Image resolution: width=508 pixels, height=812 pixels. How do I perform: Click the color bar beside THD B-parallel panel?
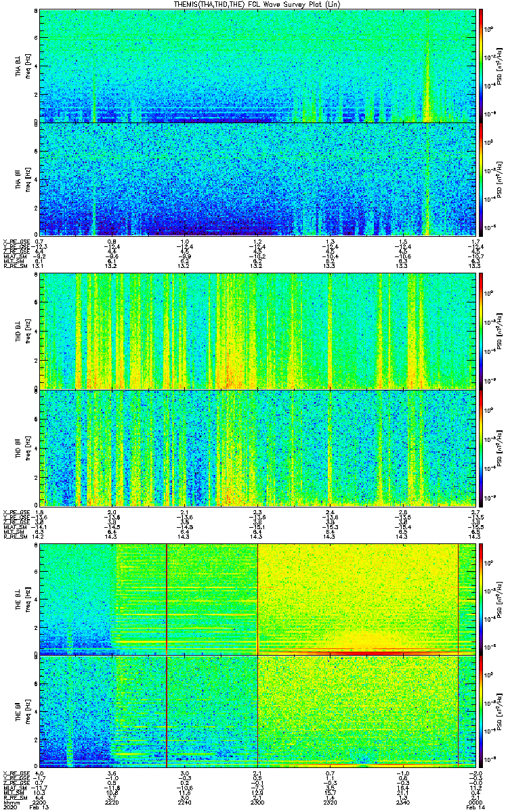[481, 448]
